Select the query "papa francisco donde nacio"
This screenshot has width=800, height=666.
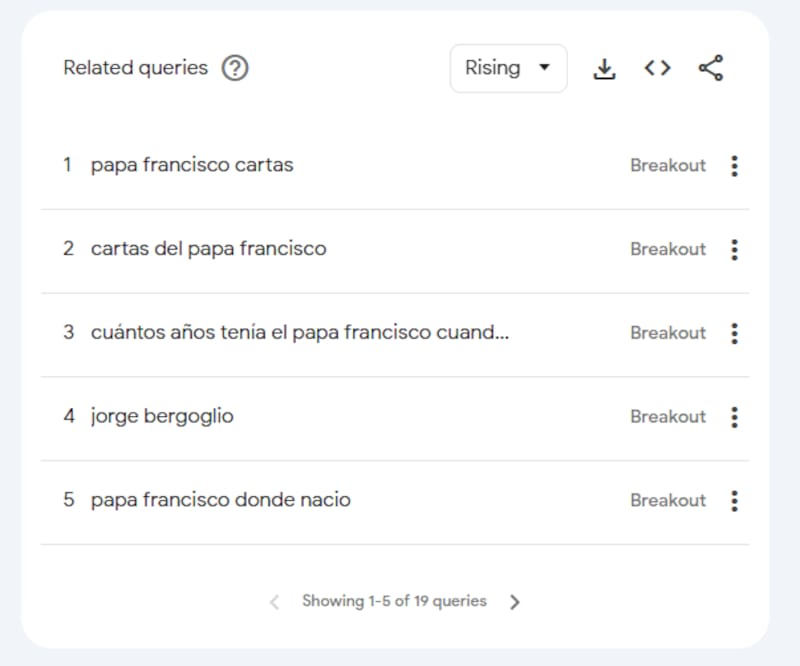[x=220, y=500]
